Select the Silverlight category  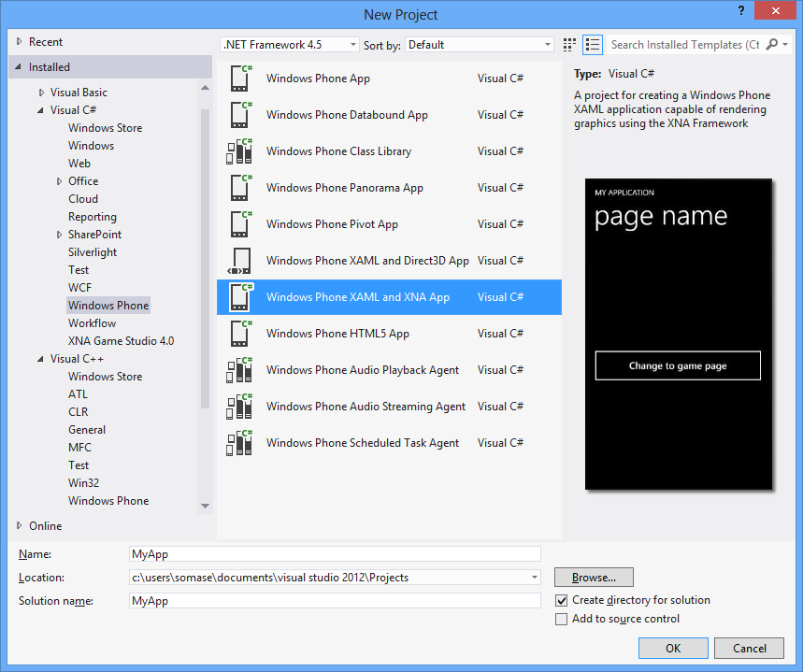[x=93, y=252]
